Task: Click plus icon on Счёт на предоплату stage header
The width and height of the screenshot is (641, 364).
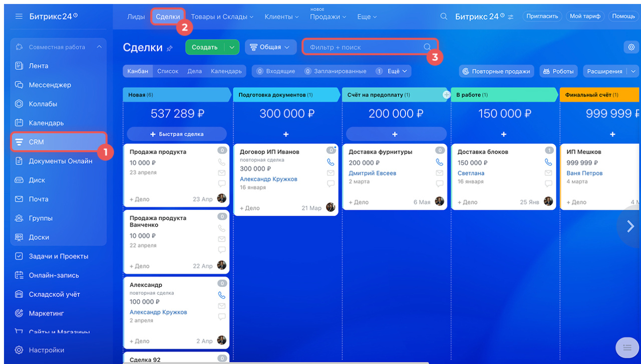Action: coord(446,95)
